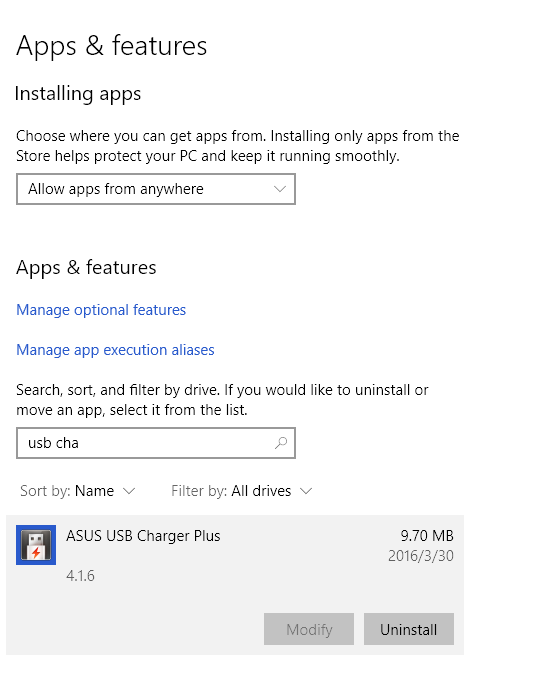Screen dimensions: 541x690
Task: Click the chevron next to Filter by All drives
Action: click(306, 491)
